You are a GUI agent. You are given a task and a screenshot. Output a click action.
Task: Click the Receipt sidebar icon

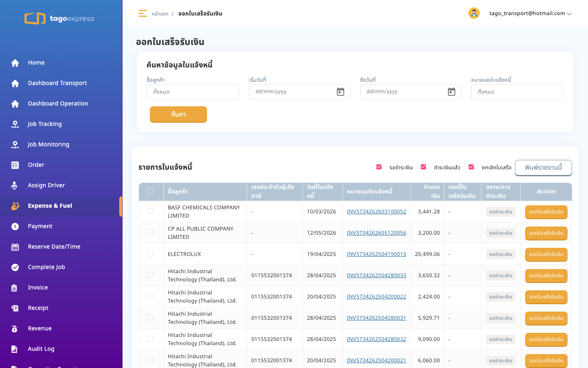coord(15,308)
